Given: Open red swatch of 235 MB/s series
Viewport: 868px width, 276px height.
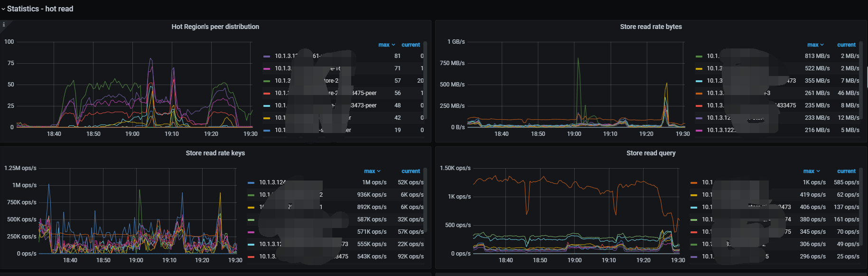Looking at the screenshot, I should (699, 105).
